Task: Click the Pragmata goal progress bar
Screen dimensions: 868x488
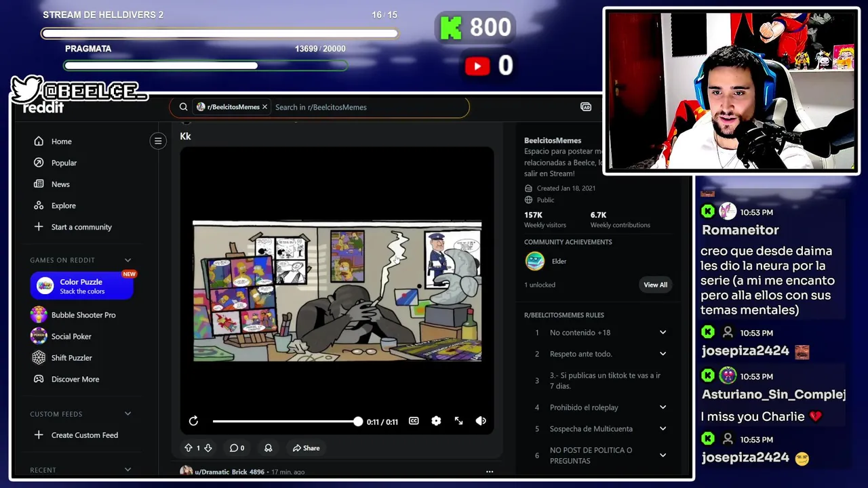Action: pyautogui.click(x=205, y=66)
